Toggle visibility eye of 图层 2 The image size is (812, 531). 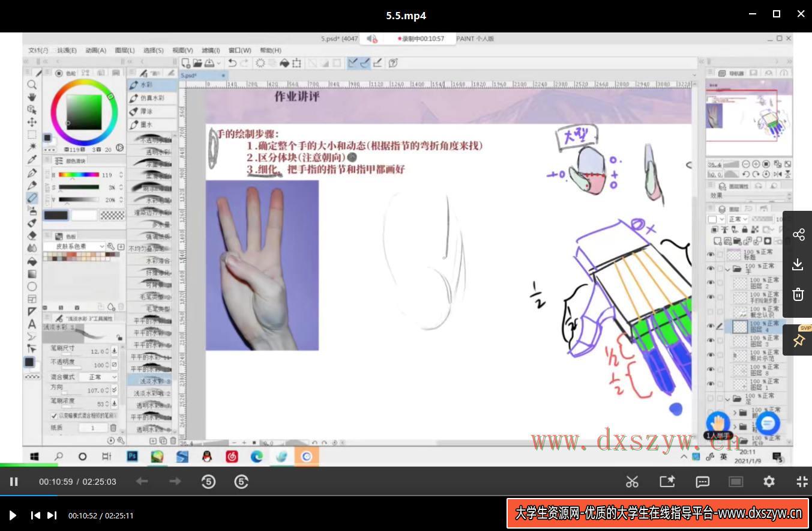711,283
